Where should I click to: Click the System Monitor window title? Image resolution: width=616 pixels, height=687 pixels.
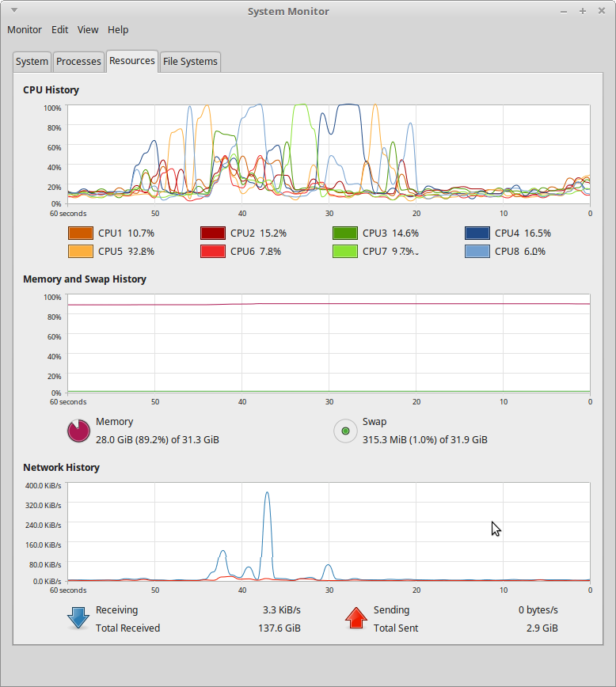[x=288, y=11]
